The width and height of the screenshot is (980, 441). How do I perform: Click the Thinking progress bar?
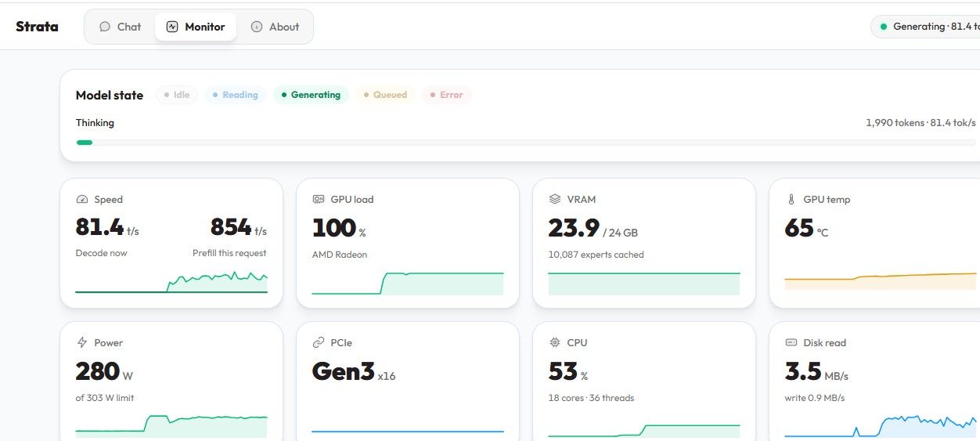(x=528, y=143)
